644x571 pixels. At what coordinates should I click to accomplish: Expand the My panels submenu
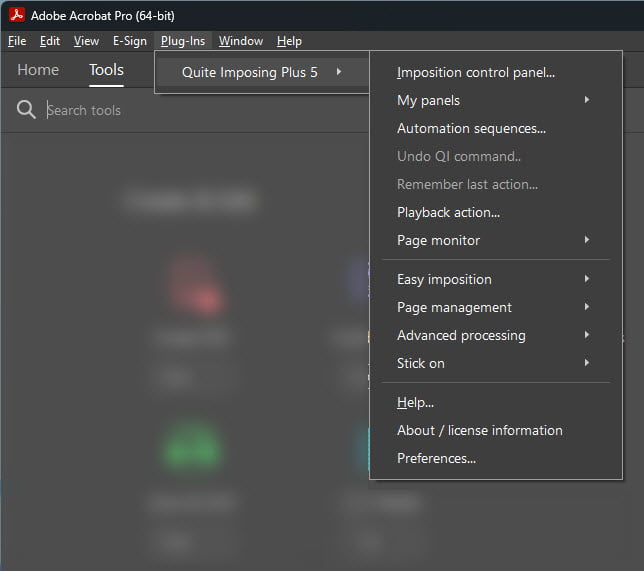(496, 100)
